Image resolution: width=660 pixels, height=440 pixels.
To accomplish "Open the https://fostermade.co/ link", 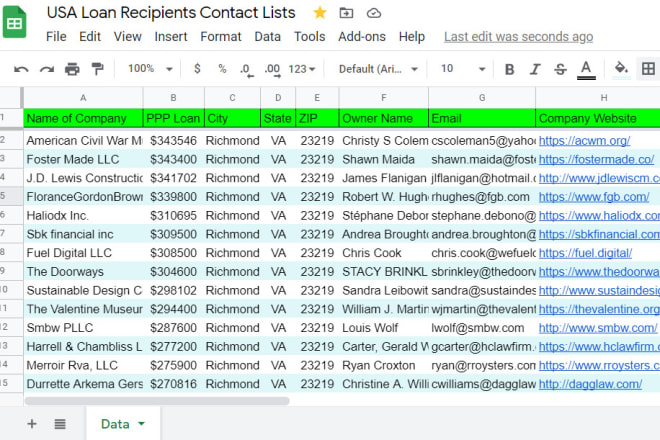I will coord(596,160).
